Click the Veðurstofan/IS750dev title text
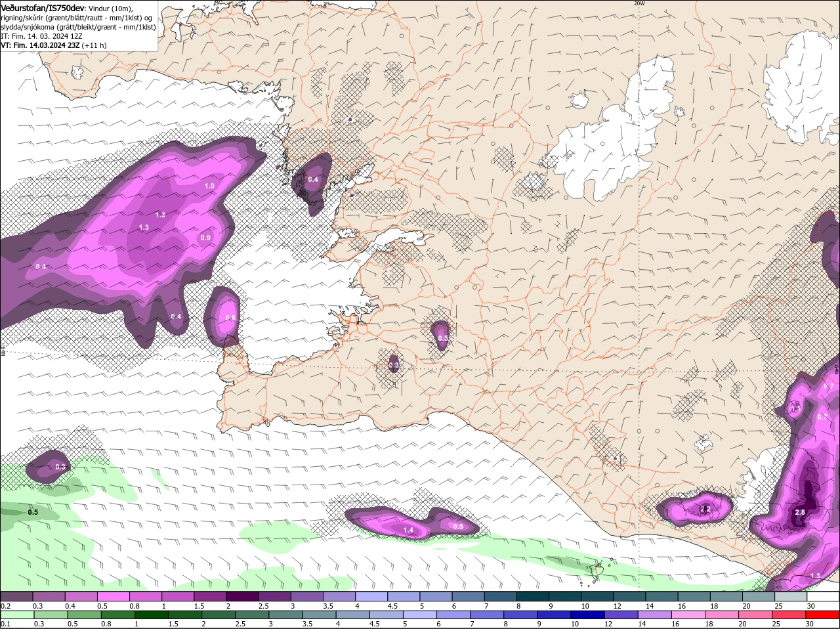 click(x=43, y=8)
